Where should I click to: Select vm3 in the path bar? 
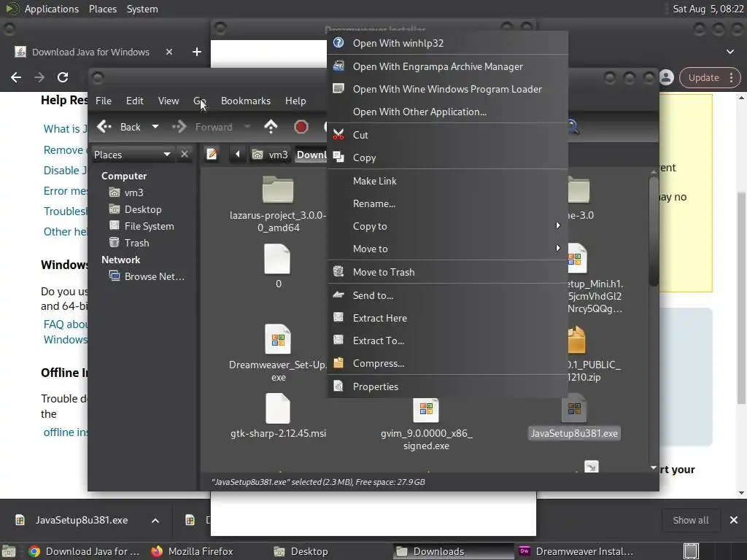pos(270,155)
